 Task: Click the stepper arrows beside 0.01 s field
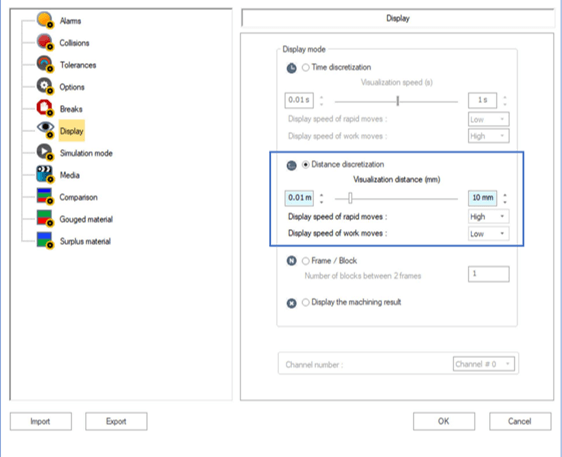[x=322, y=101]
